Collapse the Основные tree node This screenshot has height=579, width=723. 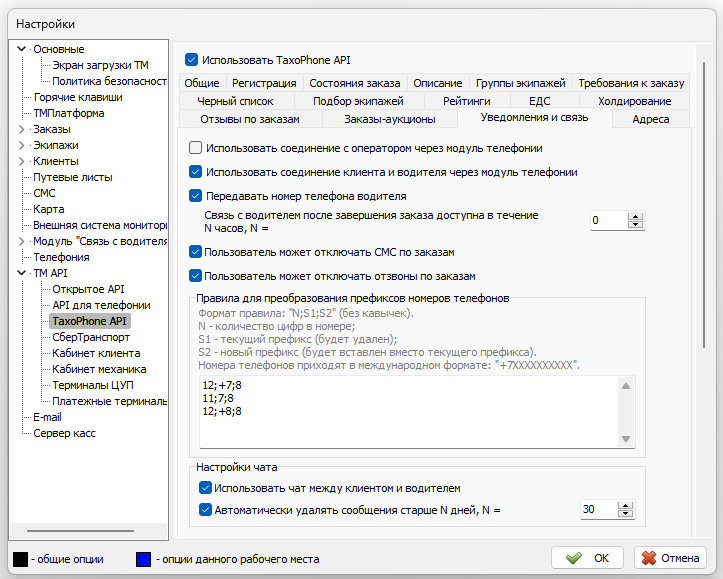tap(21, 49)
